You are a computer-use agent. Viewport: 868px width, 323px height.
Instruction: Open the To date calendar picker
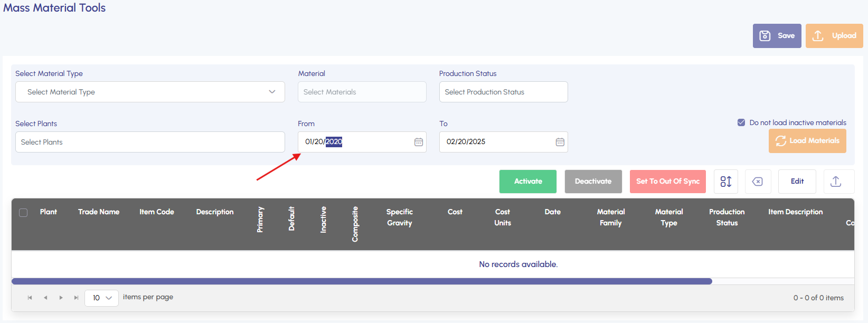pos(560,142)
